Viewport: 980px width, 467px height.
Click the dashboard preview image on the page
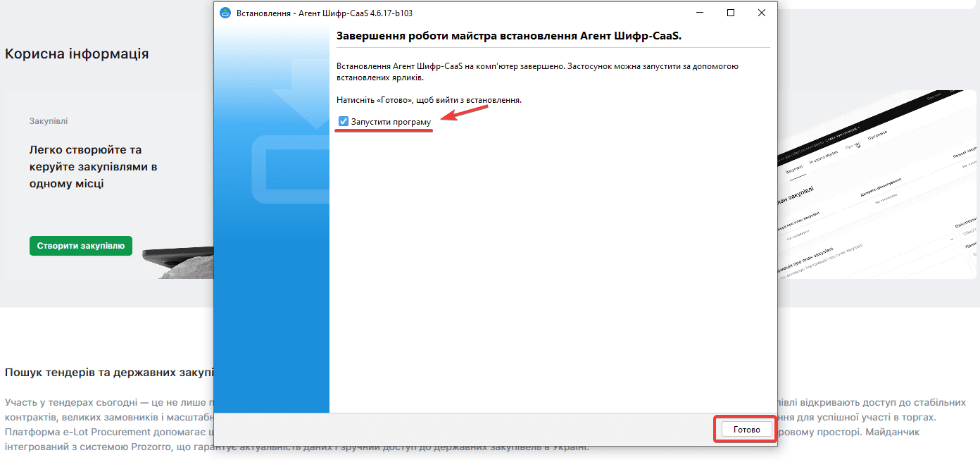click(877, 185)
